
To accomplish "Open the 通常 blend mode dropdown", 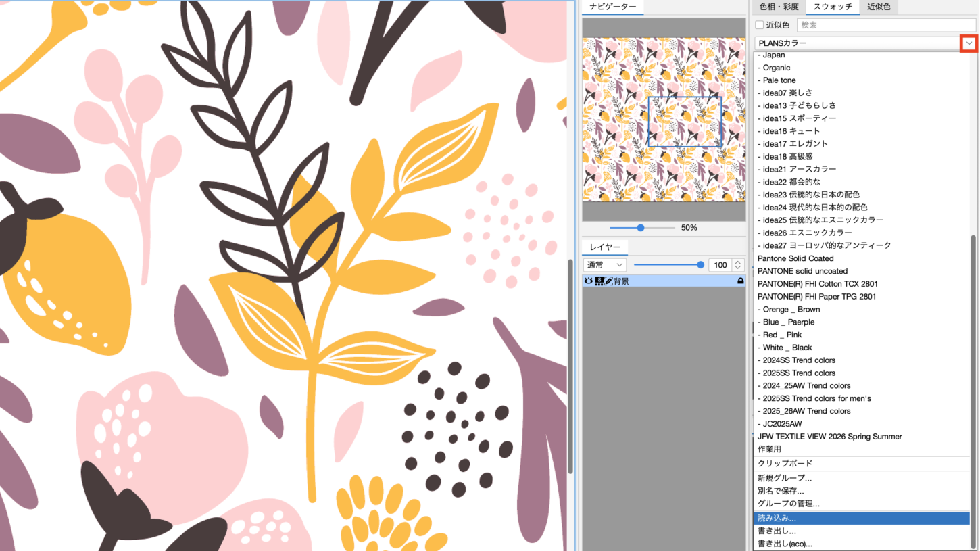I will (606, 265).
